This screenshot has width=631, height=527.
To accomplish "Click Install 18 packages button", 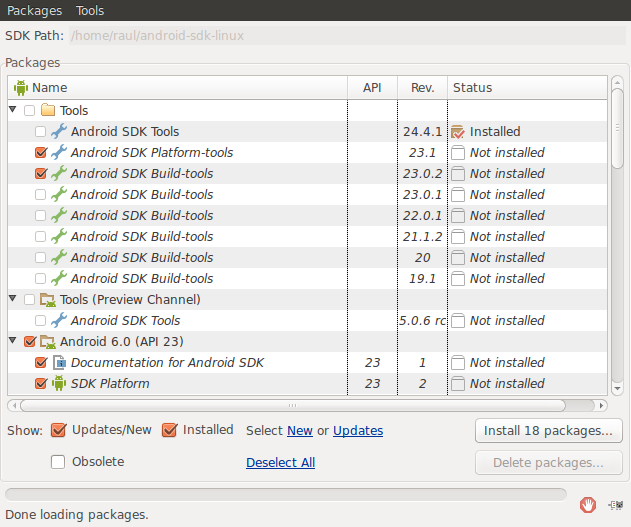I will 549,430.
